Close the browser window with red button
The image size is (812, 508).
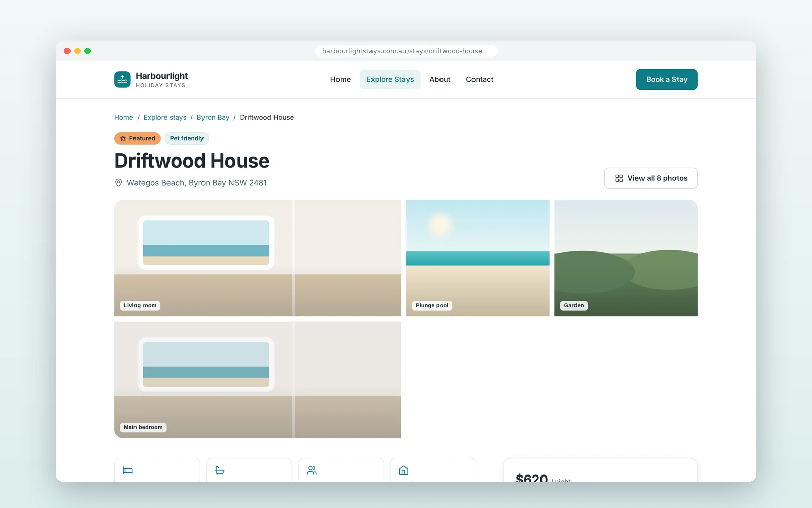67,51
